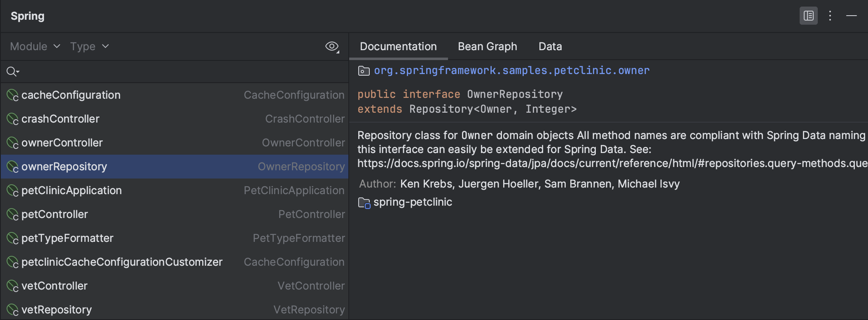This screenshot has height=320, width=868.
Task: Expand the Type filter dropdown
Action: point(89,46)
